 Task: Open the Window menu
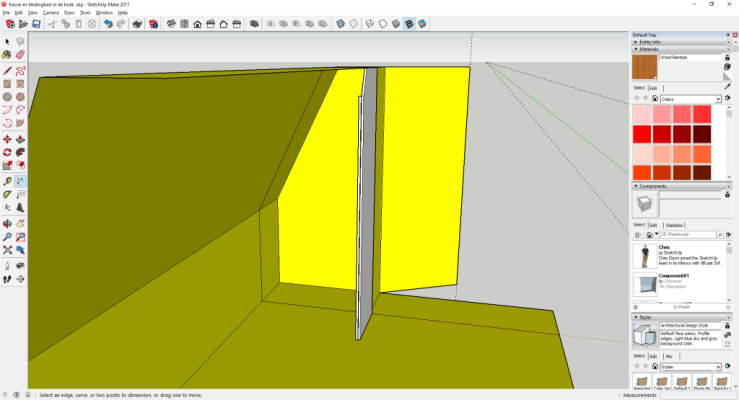104,13
